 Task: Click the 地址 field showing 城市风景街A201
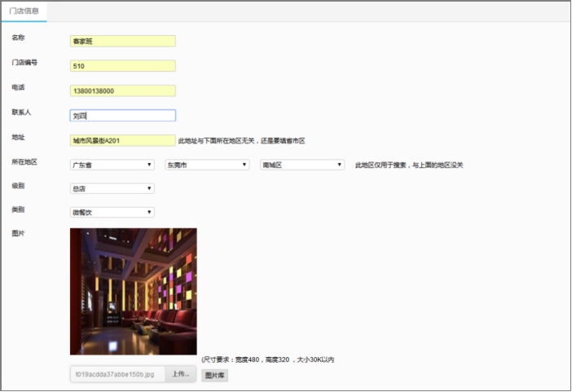click(x=122, y=140)
